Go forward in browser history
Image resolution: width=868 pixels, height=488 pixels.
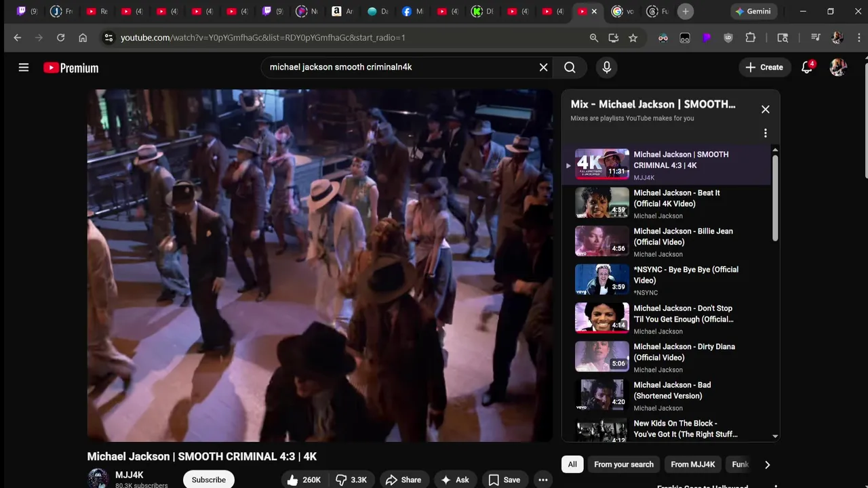tap(39, 38)
